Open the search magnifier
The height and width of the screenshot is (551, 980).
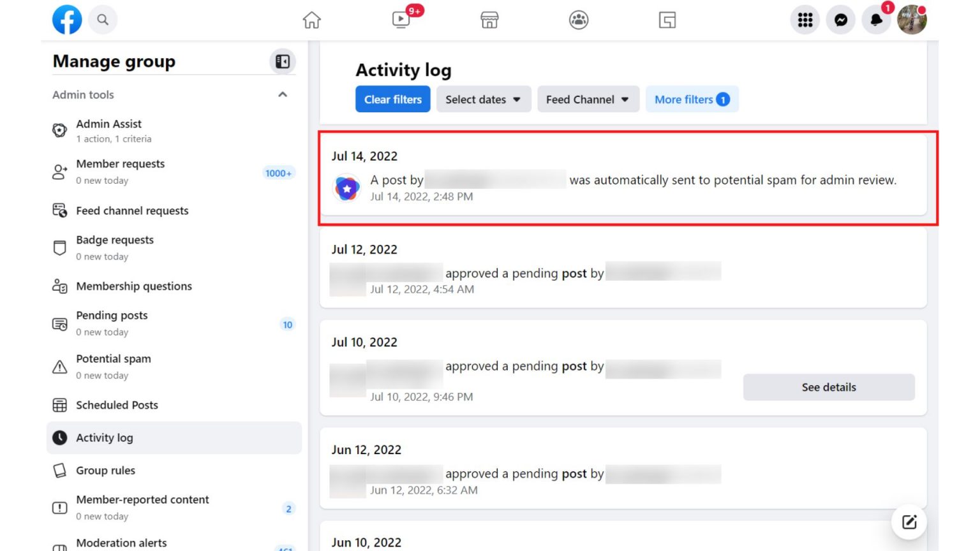coord(102,19)
